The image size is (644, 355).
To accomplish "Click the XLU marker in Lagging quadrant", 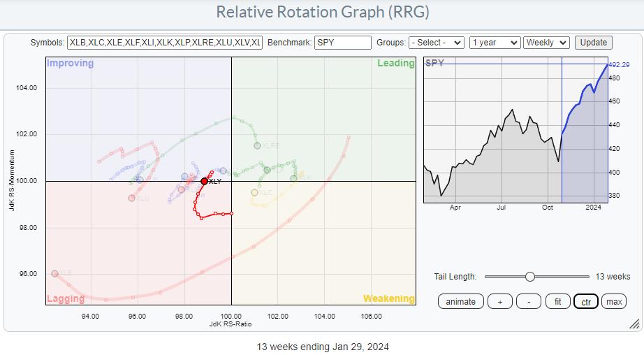I will pyautogui.click(x=131, y=198).
